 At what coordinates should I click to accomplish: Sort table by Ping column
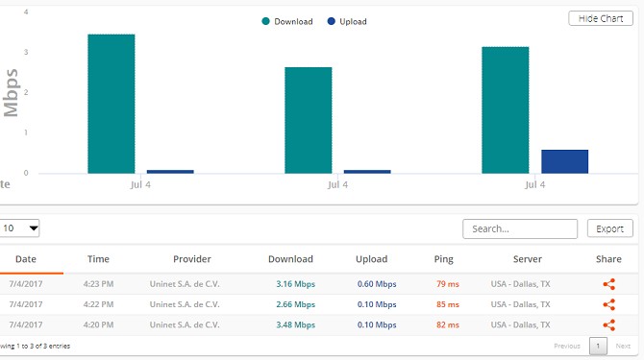point(443,259)
